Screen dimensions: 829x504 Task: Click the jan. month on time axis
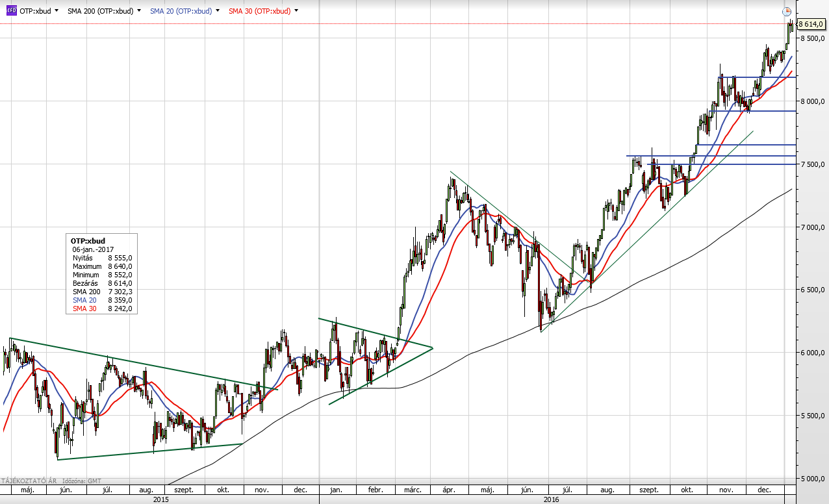tap(336, 489)
